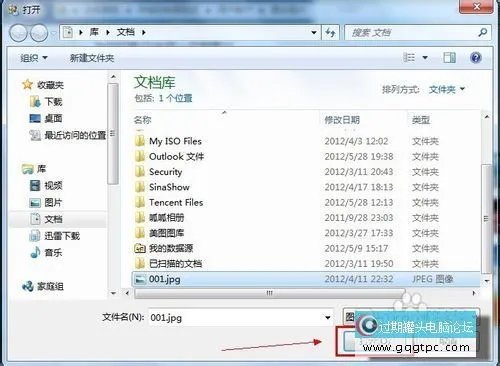
Task: Open 迅雷下载 in the sidebar
Action: 62,236
